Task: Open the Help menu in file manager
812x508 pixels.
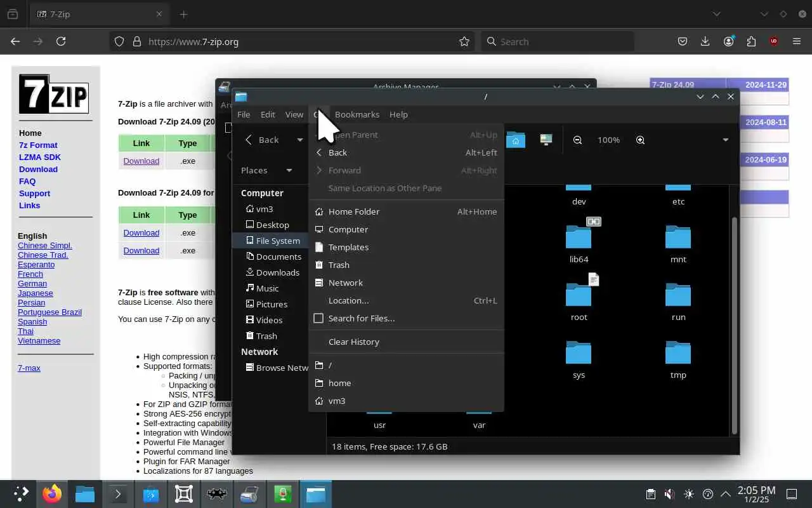Action: pos(398,114)
